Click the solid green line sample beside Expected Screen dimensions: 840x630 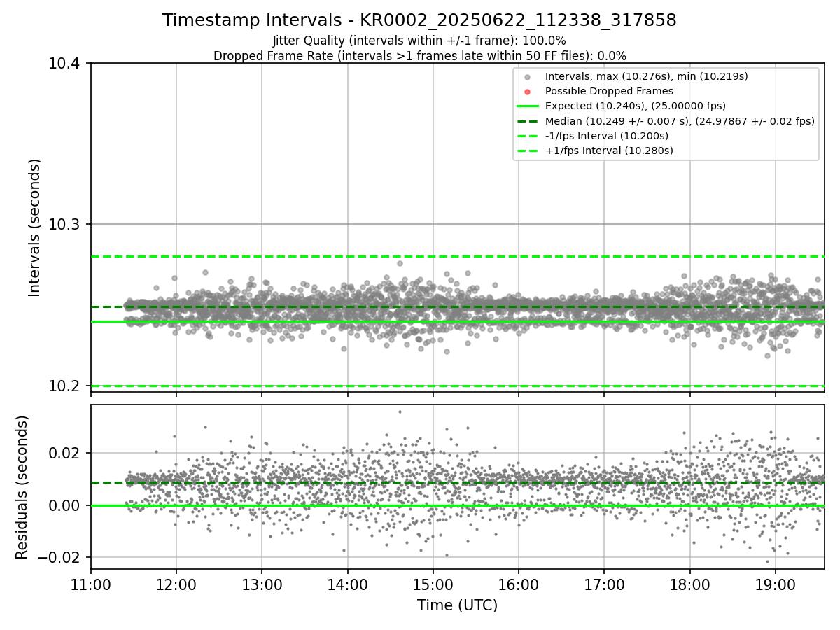click(528, 106)
